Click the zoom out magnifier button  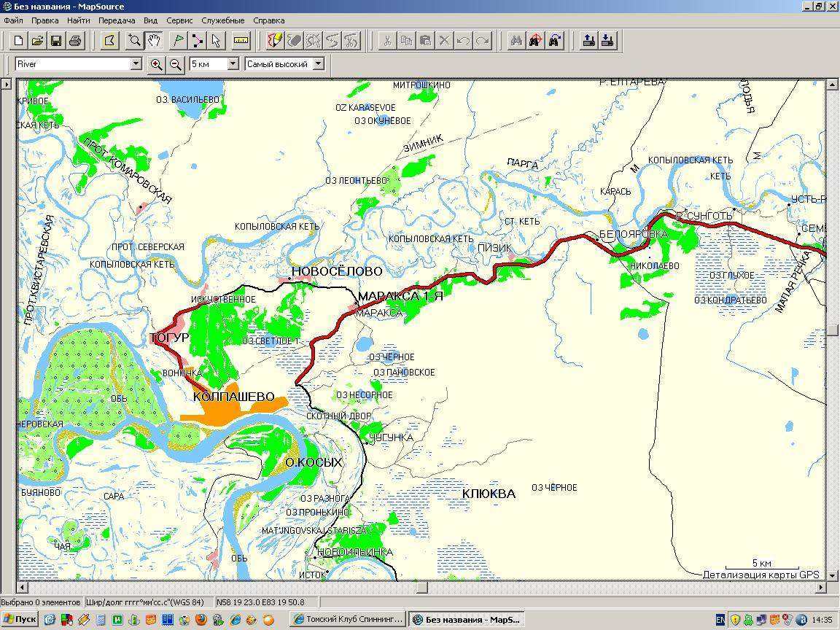175,64
